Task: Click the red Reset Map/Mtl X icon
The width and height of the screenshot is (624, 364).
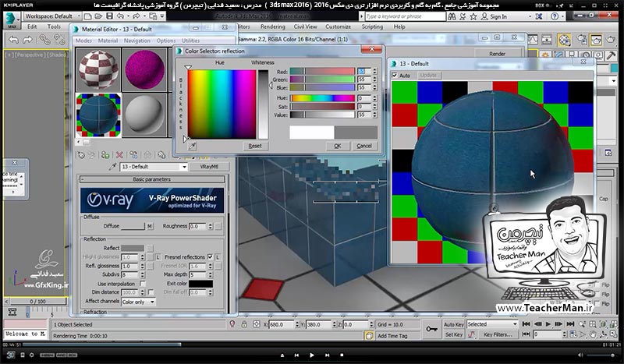Action: [x=119, y=155]
